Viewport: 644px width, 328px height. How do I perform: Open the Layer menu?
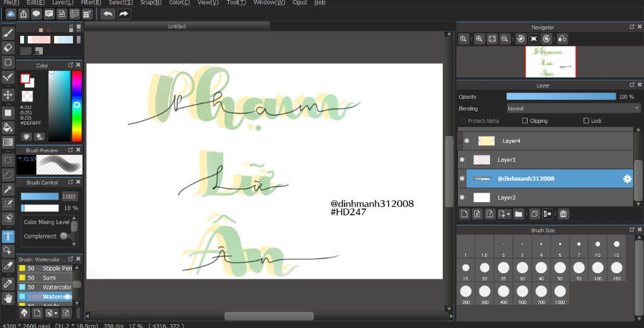coord(63,3)
